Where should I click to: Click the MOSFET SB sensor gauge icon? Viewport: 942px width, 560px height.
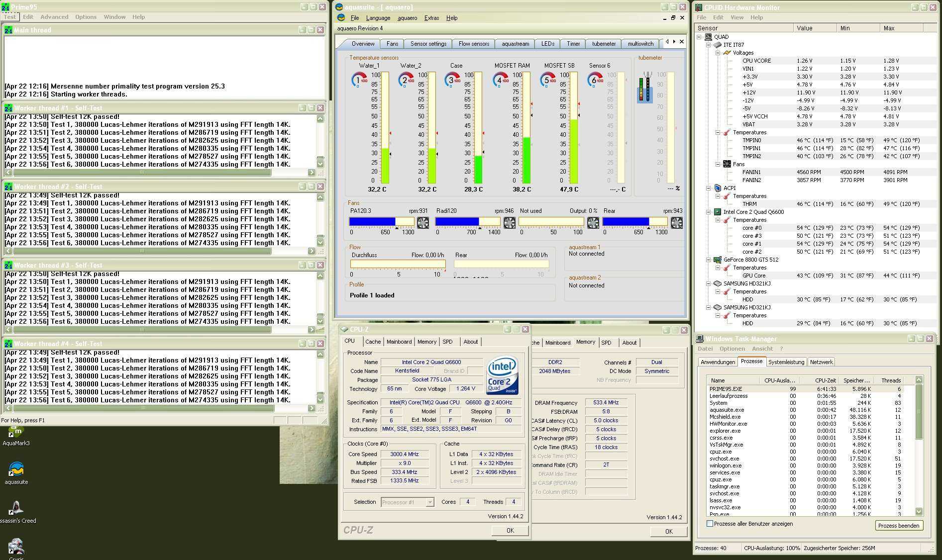coord(548,80)
